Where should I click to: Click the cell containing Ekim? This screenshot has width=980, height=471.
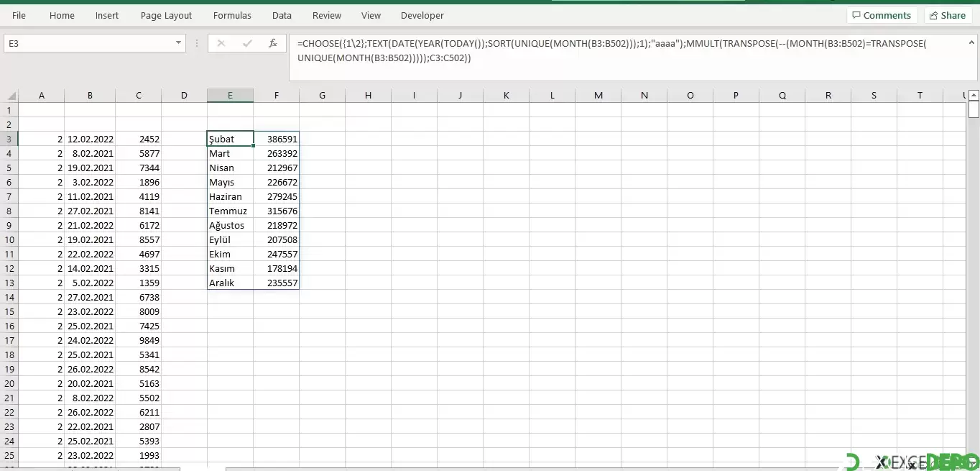[x=230, y=254]
